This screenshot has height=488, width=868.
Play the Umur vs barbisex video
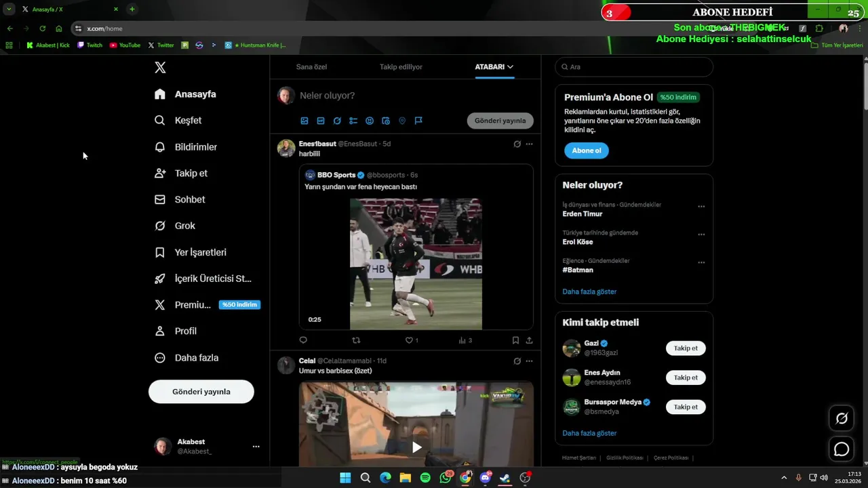point(416,447)
